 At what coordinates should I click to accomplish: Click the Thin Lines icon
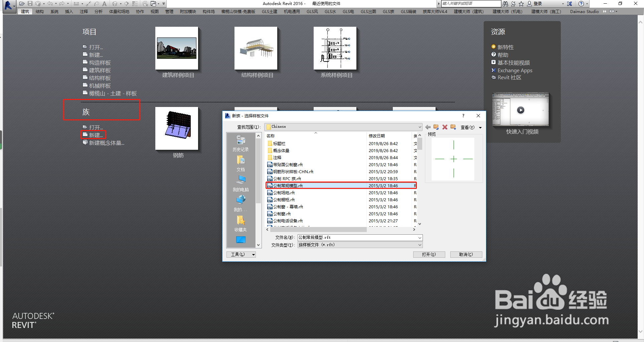tap(135, 4)
